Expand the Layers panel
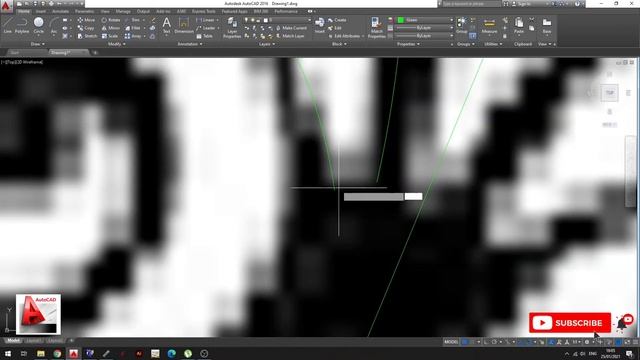 pos(267,44)
